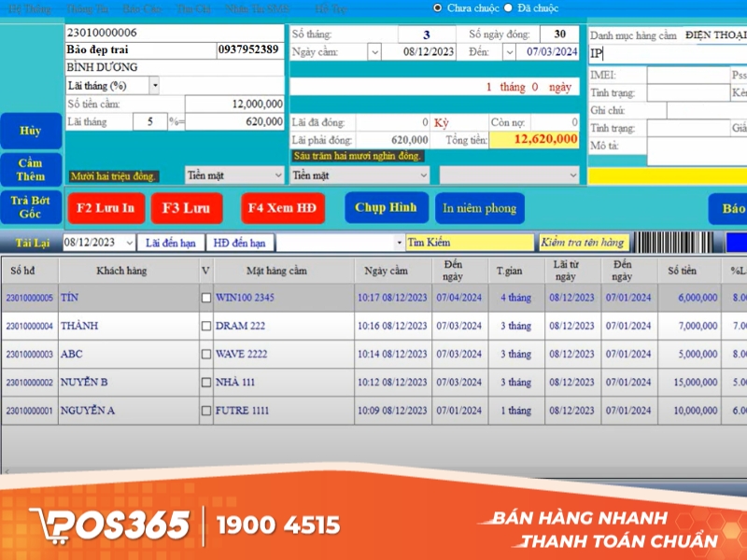Select the Đã chuộc radio button
The width and height of the screenshot is (747, 560).
[508, 7]
